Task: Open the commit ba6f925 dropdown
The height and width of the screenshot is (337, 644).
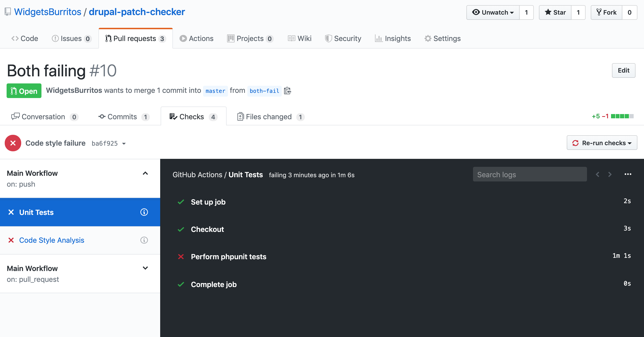Action: [109, 143]
